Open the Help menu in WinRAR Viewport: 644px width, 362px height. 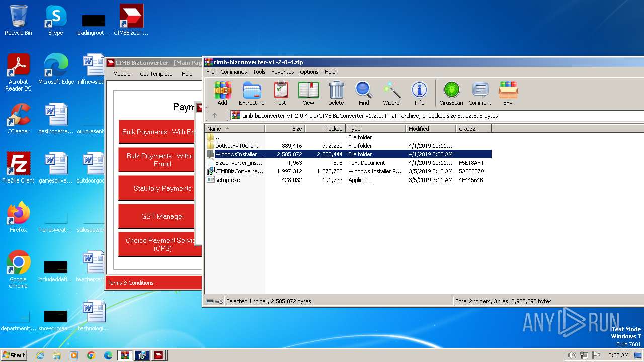pyautogui.click(x=330, y=72)
